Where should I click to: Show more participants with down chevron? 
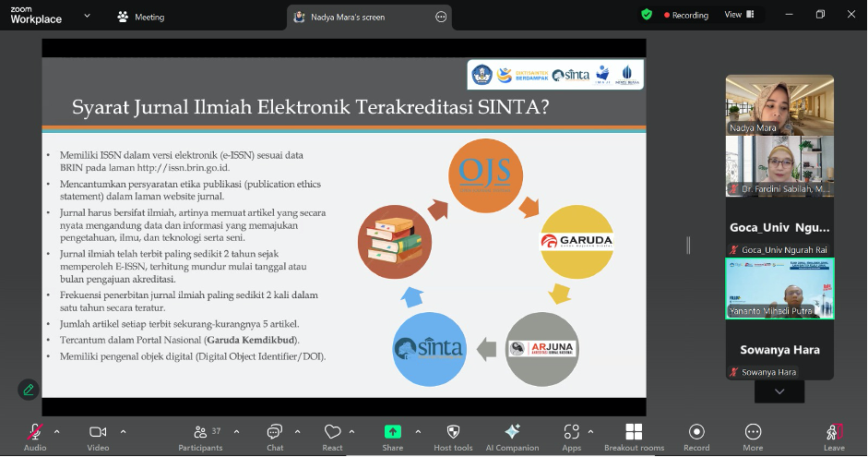[779, 391]
